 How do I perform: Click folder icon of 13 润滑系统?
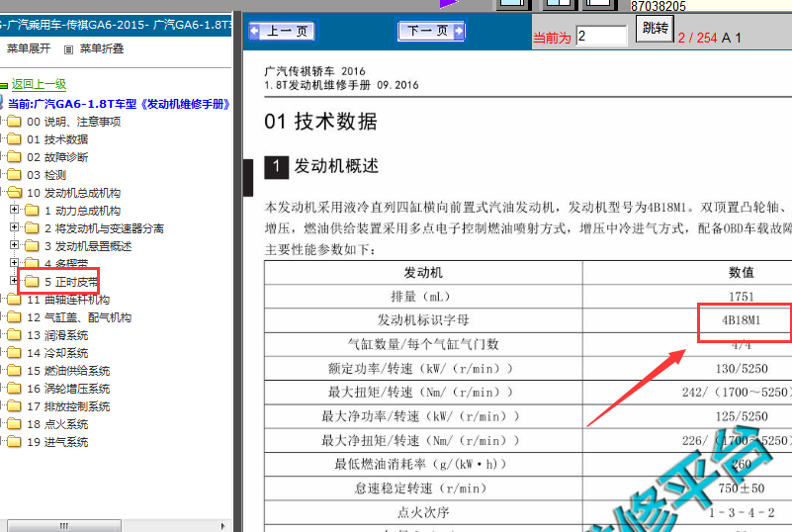(x=14, y=335)
